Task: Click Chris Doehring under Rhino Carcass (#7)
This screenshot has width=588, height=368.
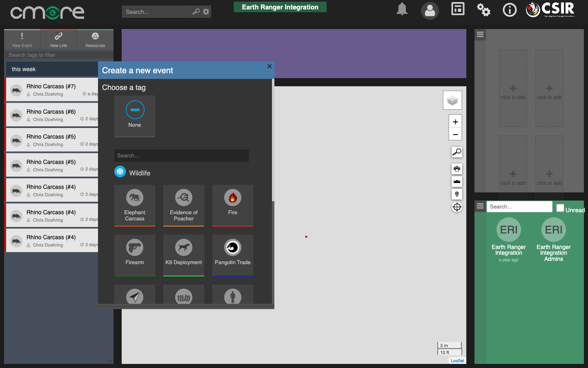Action: click(48, 94)
